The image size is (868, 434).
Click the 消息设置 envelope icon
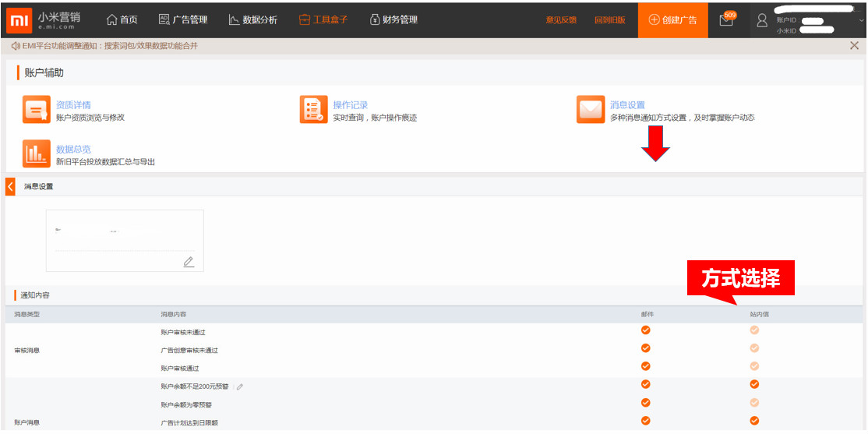click(591, 111)
